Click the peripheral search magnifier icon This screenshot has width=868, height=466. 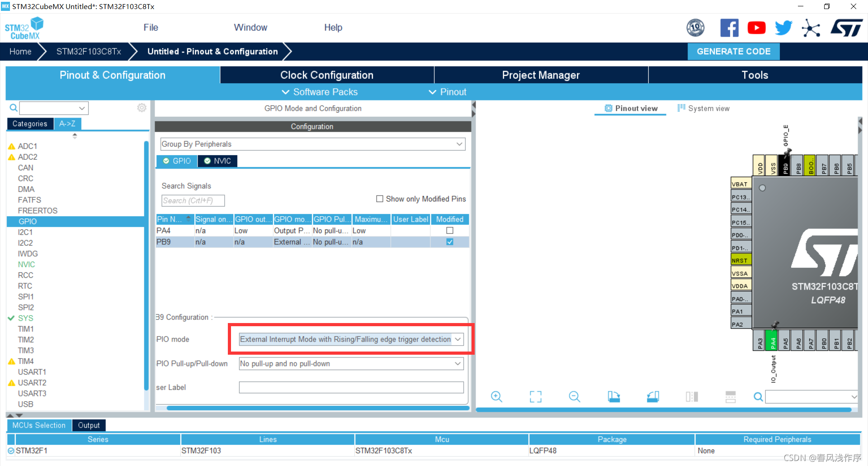tap(14, 108)
